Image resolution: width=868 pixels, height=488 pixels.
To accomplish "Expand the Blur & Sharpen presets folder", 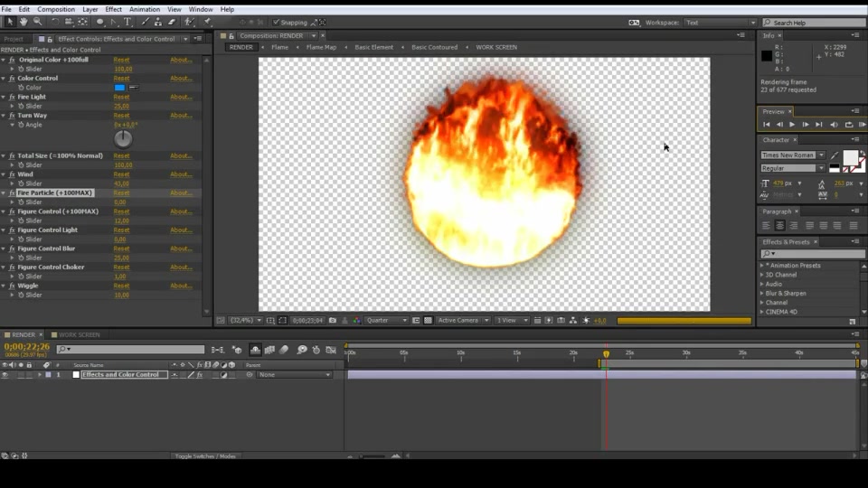I will (761, 293).
